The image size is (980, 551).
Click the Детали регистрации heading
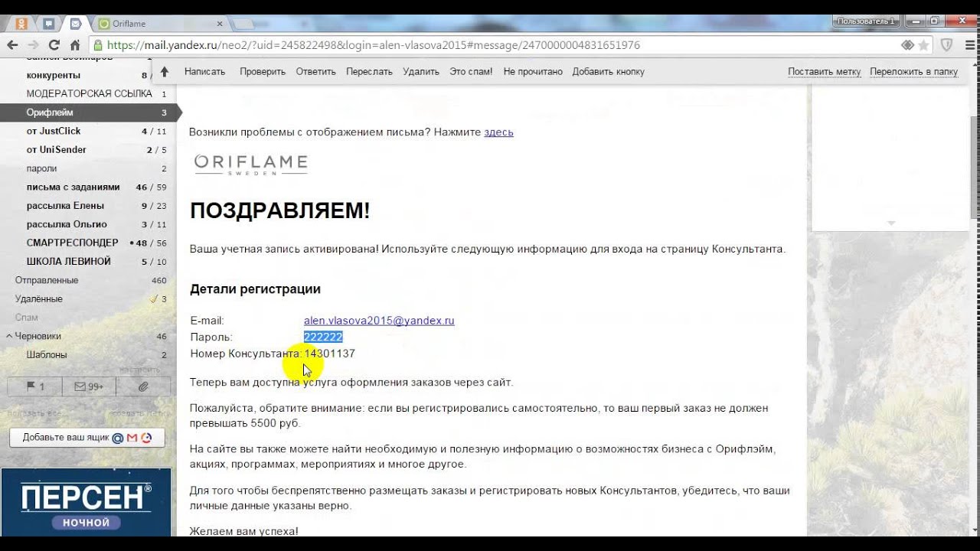coord(255,289)
